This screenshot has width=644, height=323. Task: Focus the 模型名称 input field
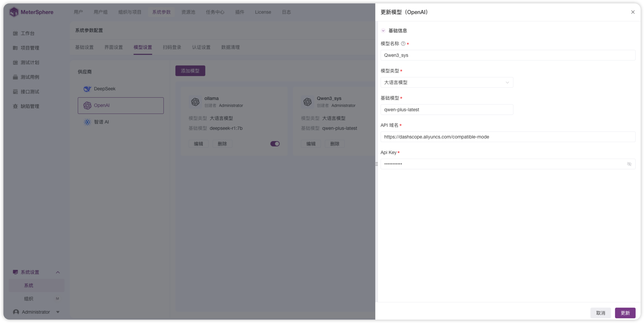point(508,55)
